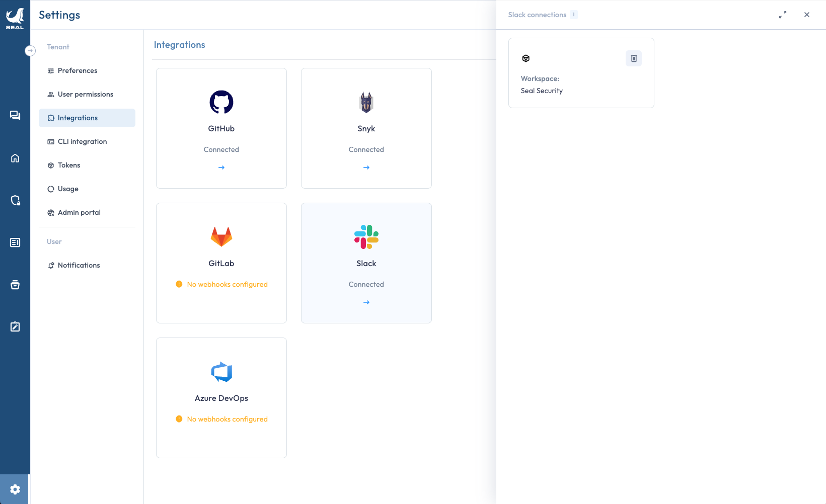The height and width of the screenshot is (504, 826).
Task: Click the Azure DevOps warning exclamation icon
Action: pos(179,419)
